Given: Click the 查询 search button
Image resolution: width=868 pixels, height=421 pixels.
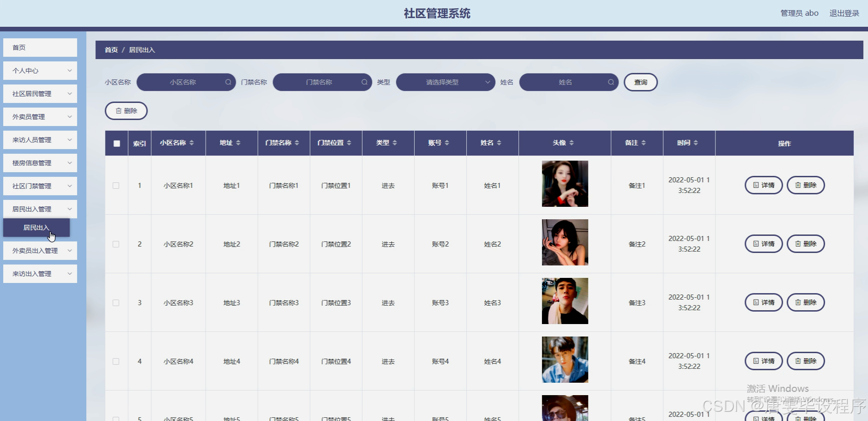Looking at the screenshot, I should point(641,82).
